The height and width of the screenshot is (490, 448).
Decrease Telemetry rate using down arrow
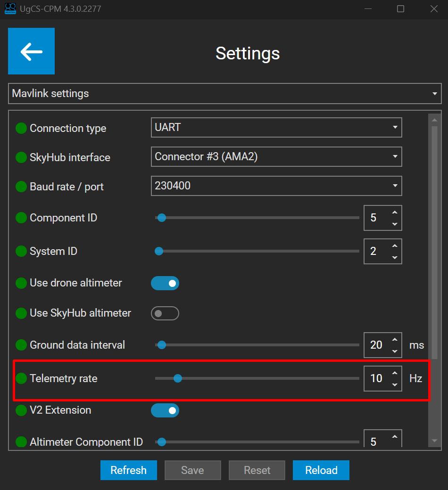click(395, 384)
